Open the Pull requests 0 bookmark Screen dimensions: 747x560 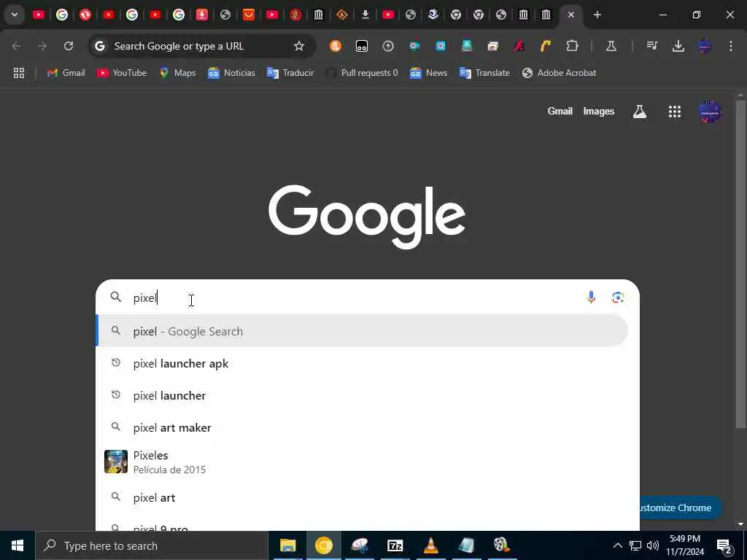tap(362, 73)
